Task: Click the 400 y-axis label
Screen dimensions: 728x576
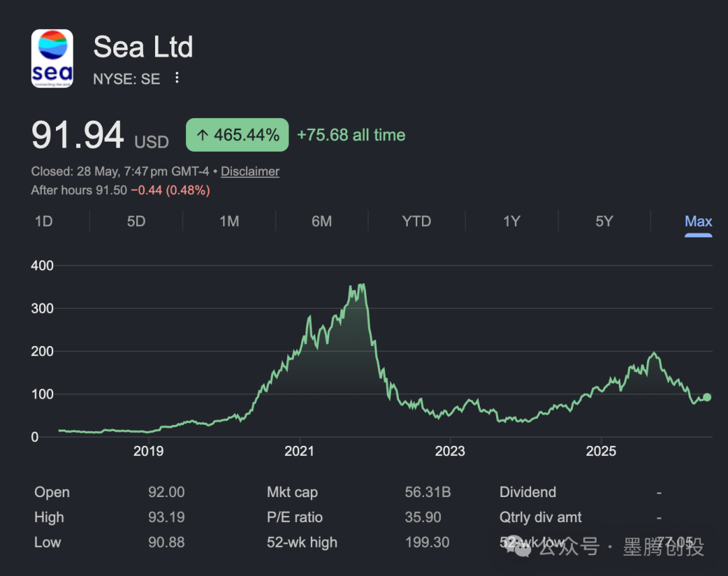Action: coord(42,266)
